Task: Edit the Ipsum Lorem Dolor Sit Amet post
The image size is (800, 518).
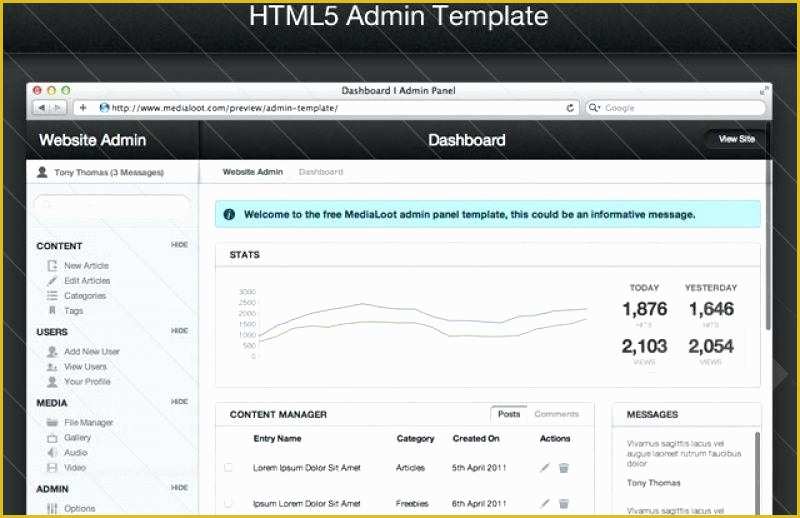Action: (545, 503)
